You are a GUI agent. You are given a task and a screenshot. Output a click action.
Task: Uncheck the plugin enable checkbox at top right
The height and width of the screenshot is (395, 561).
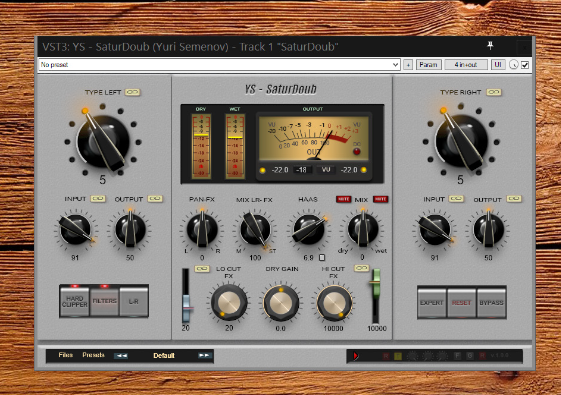525,65
